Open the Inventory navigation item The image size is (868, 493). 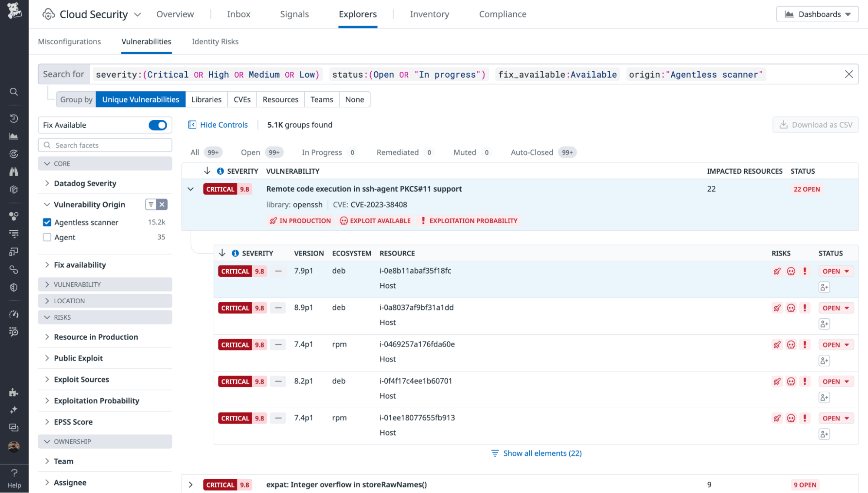(429, 14)
